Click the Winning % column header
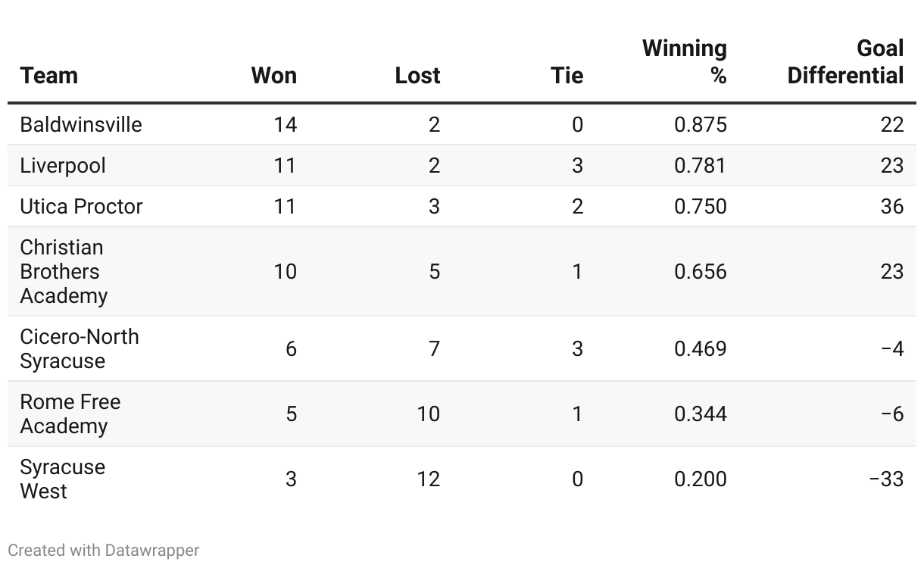The height and width of the screenshot is (568, 924). coord(685,62)
